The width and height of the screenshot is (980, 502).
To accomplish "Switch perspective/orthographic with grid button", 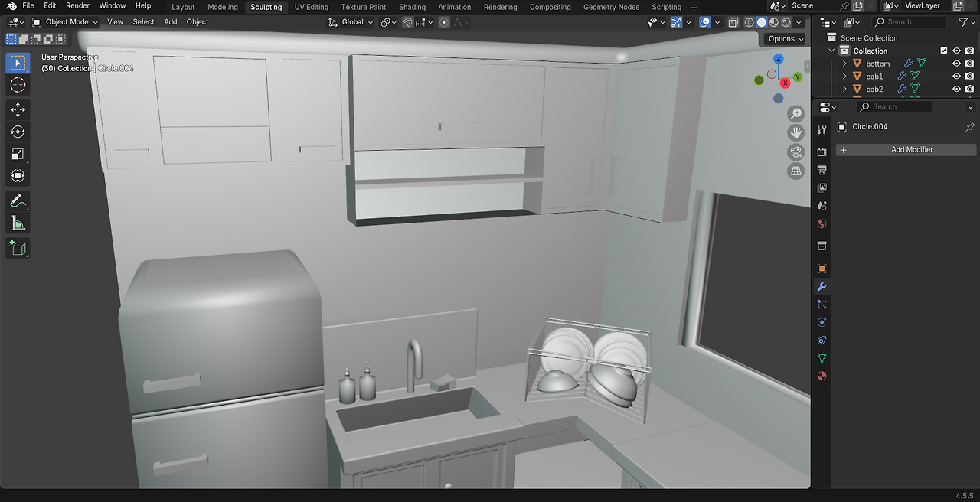I will tap(796, 171).
